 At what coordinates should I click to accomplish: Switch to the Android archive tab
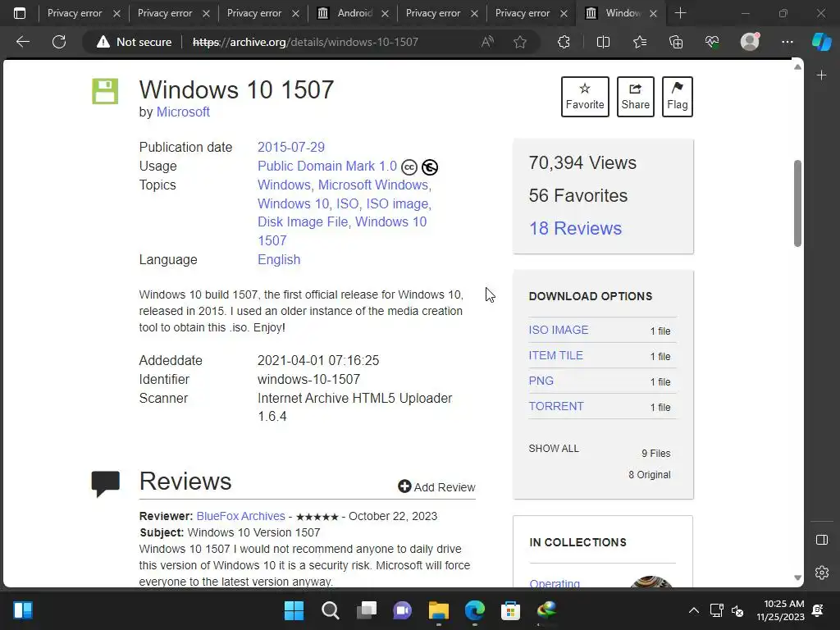[354, 13]
